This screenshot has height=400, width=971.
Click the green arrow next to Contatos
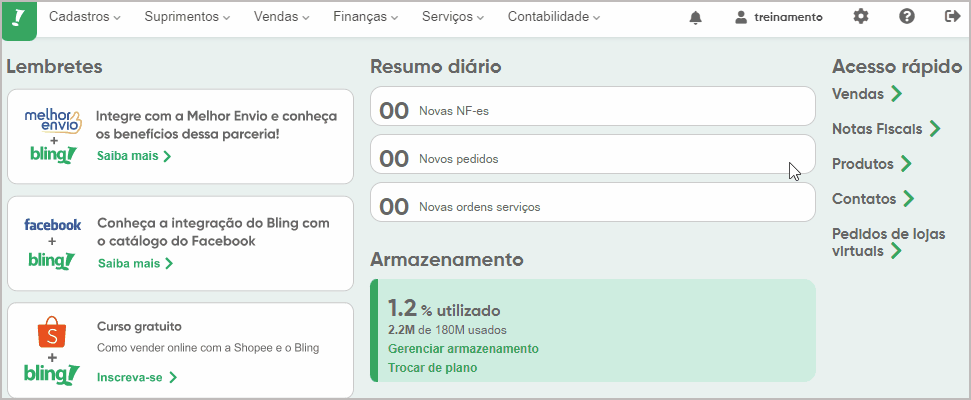[x=908, y=199]
